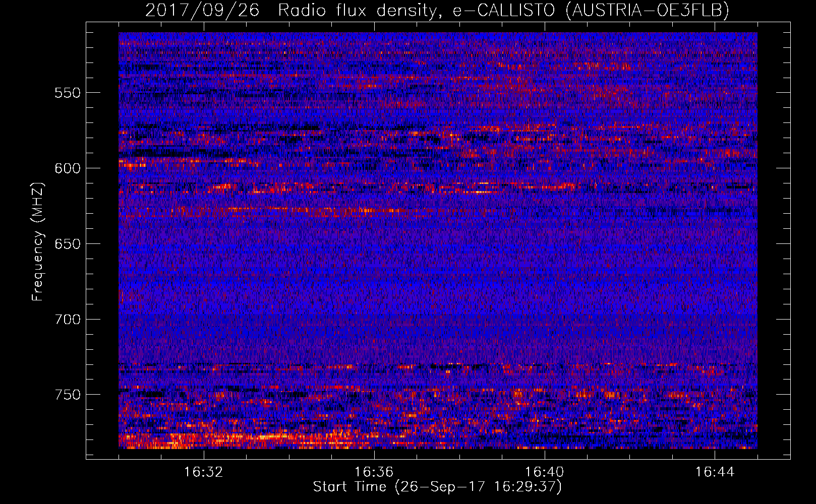Select the 650 frequency tick label
The width and height of the screenshot is (816, 504).
(x=68, y=244)
